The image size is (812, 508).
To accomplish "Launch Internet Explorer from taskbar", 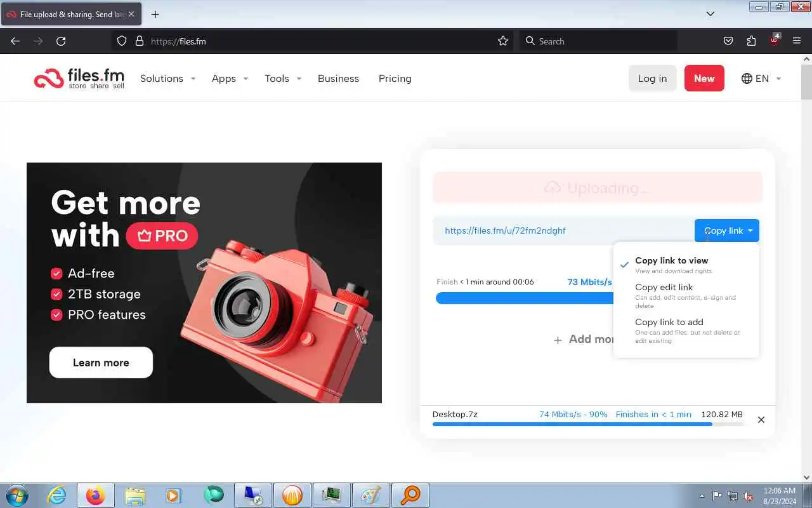I will (x=56, y=495).
